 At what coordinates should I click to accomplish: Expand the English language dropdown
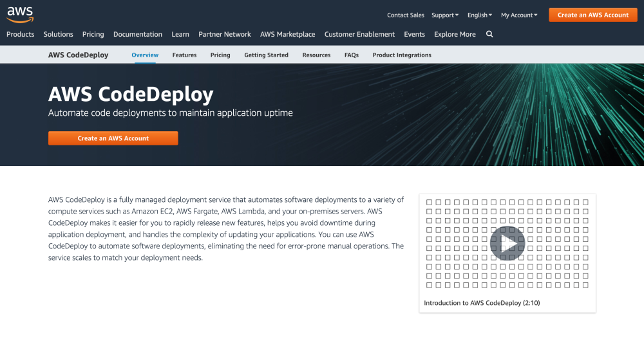[479, 15]
